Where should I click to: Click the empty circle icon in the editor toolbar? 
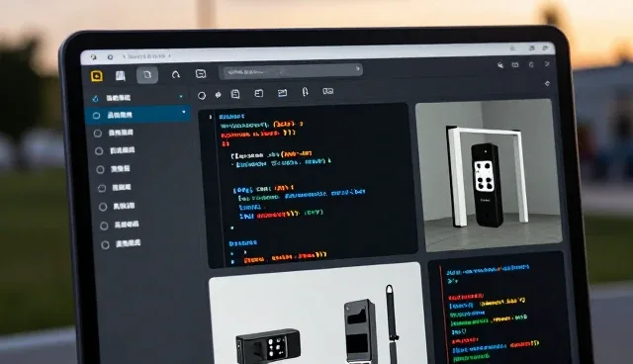[x=202, y=96]
